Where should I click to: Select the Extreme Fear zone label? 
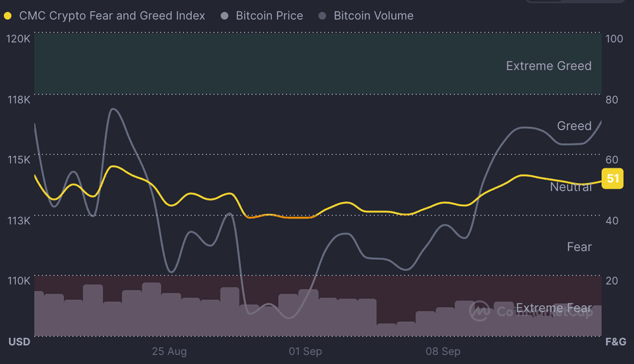click(554, 308)
